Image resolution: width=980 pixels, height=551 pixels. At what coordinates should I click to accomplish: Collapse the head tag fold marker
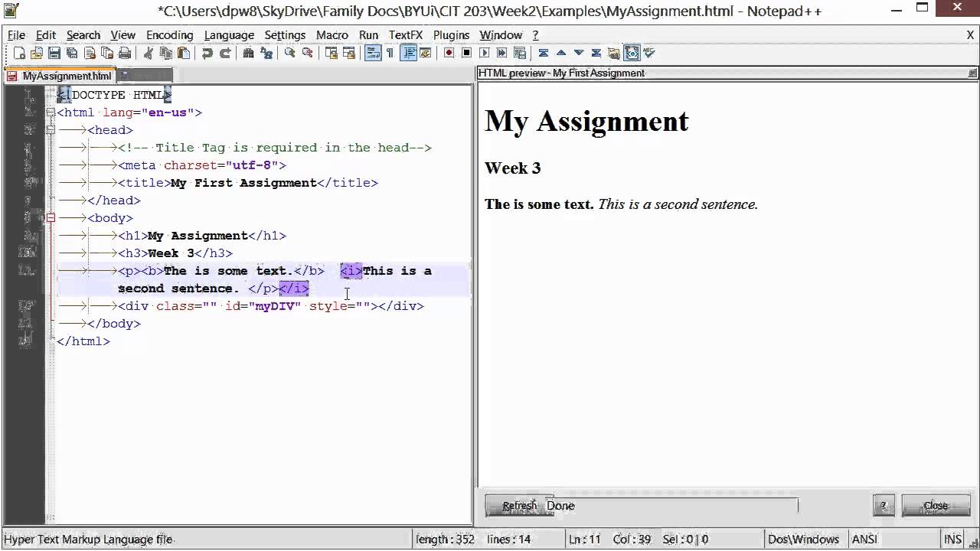click(51, 130)
